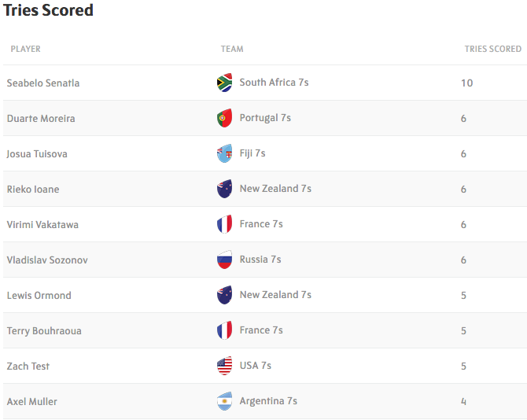Click the Team column header
This screenshot has height=420, width=527.
(x=232, y=49)
